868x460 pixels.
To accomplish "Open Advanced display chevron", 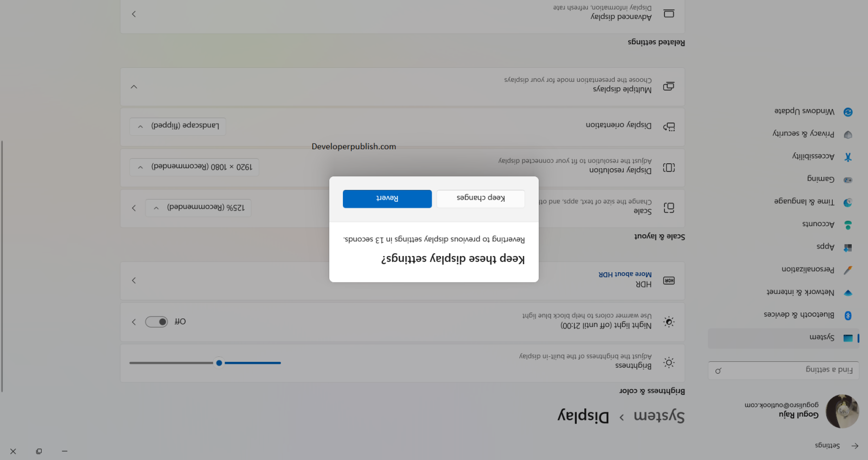I will pos(134,14).
